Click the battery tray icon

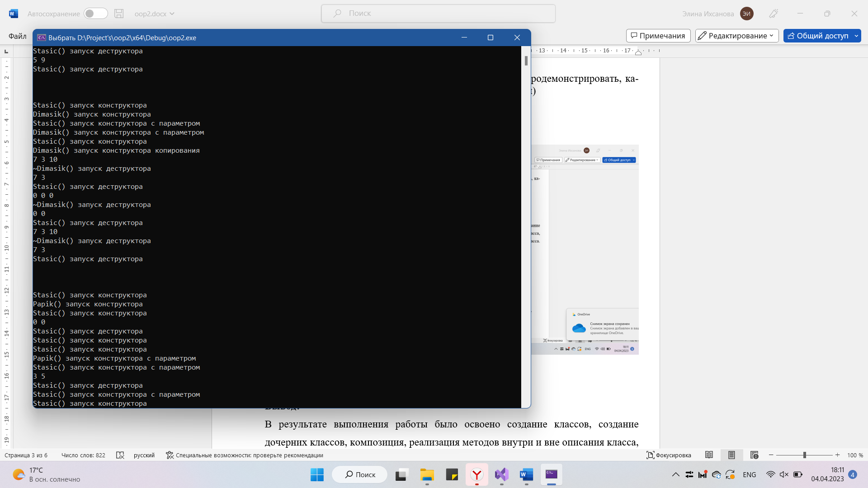tap(798, 474)
